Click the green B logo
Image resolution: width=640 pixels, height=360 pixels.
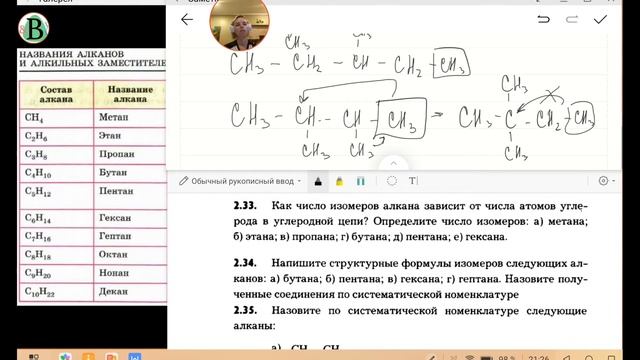(33, 28)
